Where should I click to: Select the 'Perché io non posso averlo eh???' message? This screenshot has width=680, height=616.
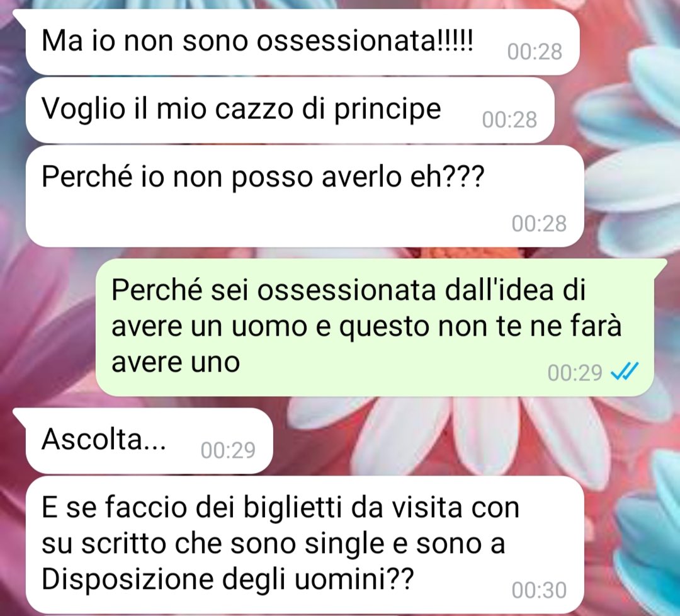pyautogui.click(x=305, y=196)
